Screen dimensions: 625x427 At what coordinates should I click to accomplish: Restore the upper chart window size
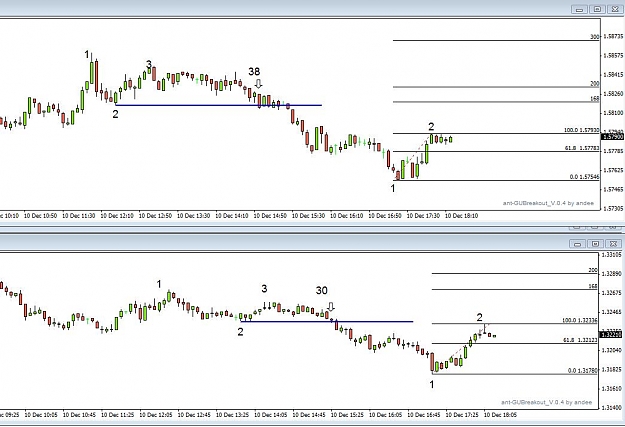coord(597,9)
